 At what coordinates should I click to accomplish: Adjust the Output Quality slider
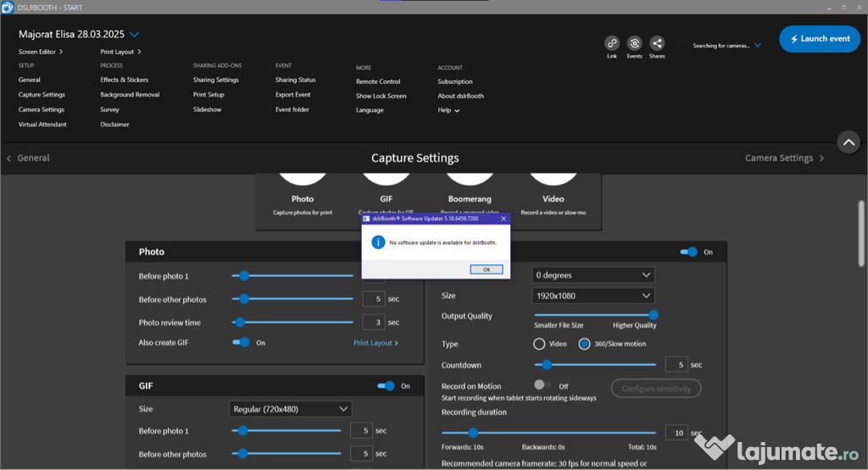coord(596,315)
